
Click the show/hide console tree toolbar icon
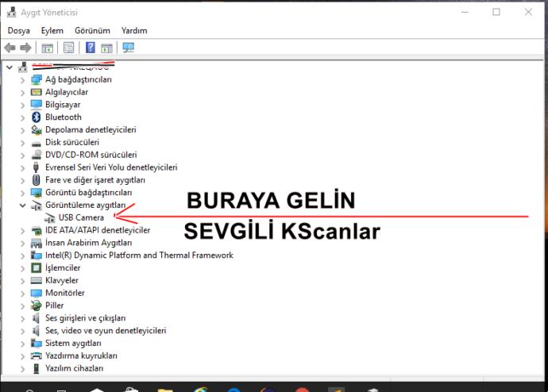click(47, 48)
